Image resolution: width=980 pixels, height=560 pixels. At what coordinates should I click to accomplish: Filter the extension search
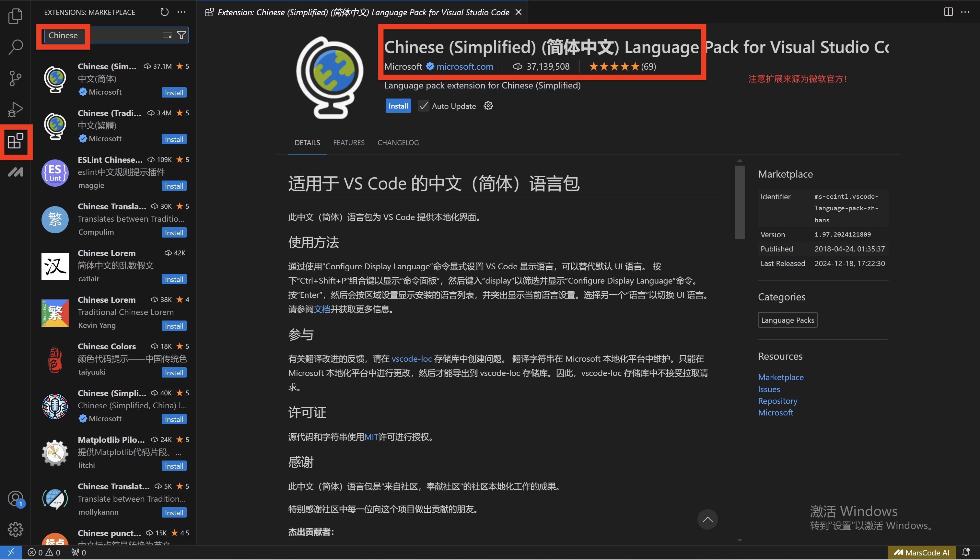181,35
